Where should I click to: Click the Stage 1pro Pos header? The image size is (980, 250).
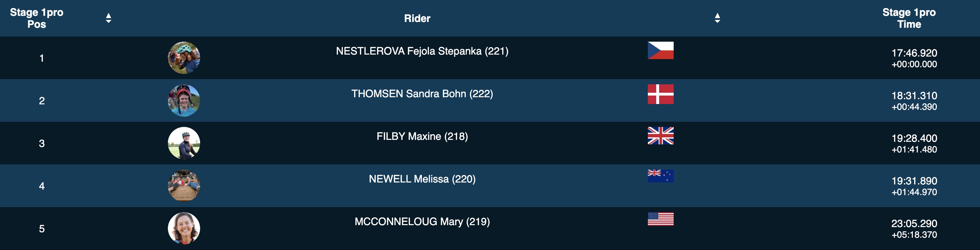pos(36,18)
